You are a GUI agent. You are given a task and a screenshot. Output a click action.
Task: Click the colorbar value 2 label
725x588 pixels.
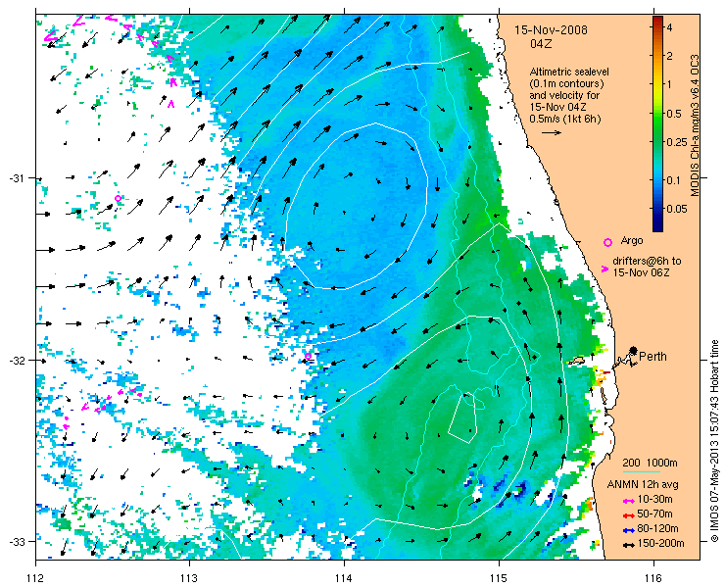pyautogui.click(x=669, y=56)
